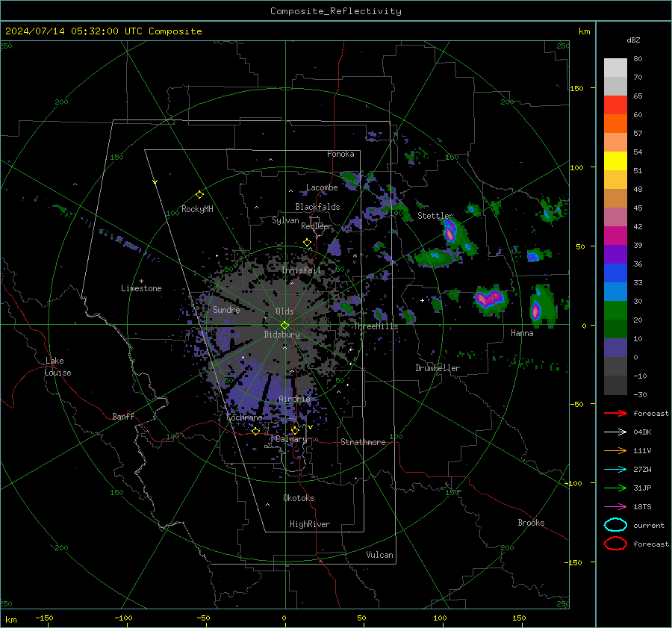Click the Stettler city label

(x=435, y=216)
